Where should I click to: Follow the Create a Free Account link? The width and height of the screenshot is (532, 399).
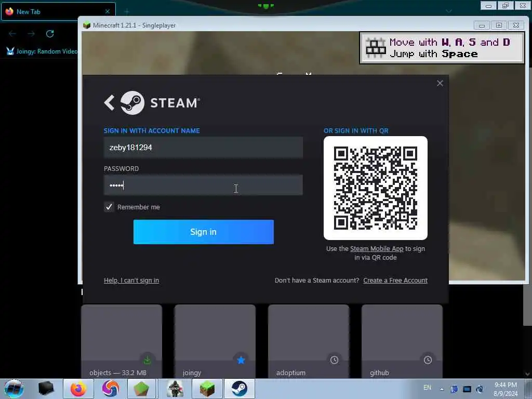pos(395,280)
